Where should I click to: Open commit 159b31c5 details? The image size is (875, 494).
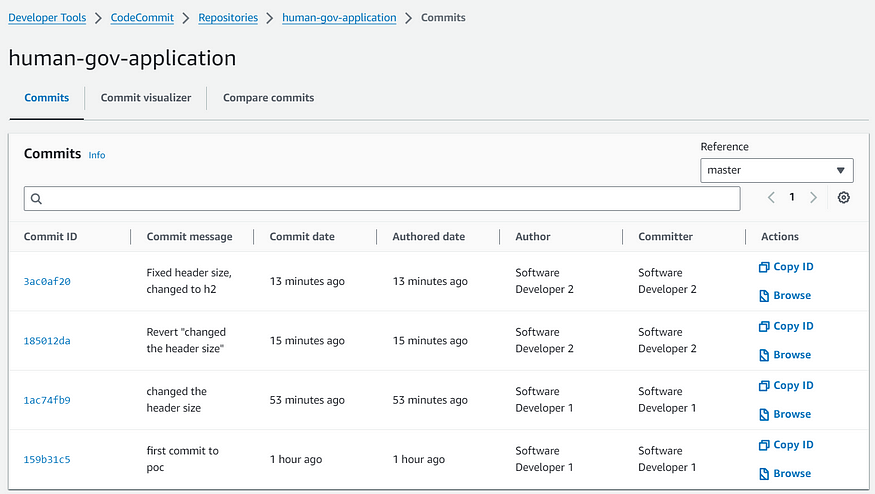[x=47, y=460]
